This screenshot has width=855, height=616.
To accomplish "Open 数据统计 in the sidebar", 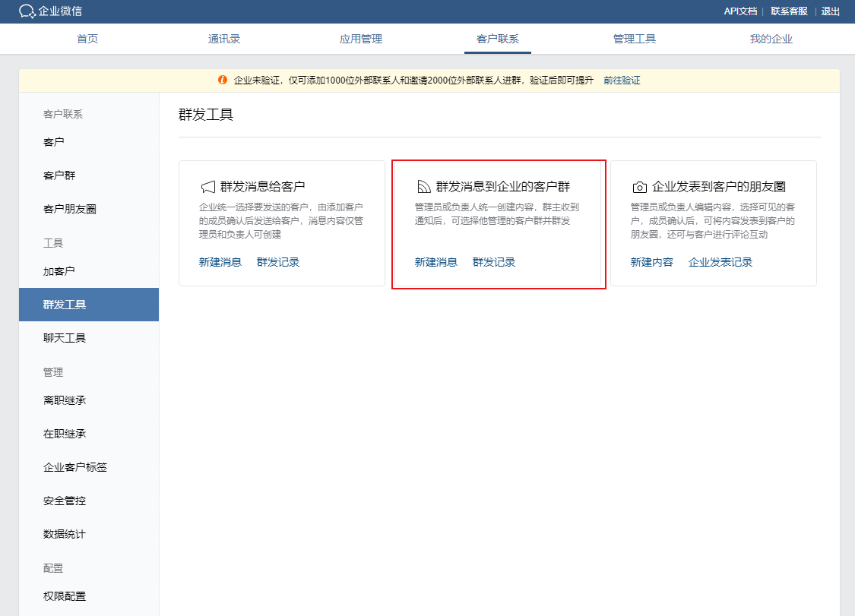I will [65, 534].
